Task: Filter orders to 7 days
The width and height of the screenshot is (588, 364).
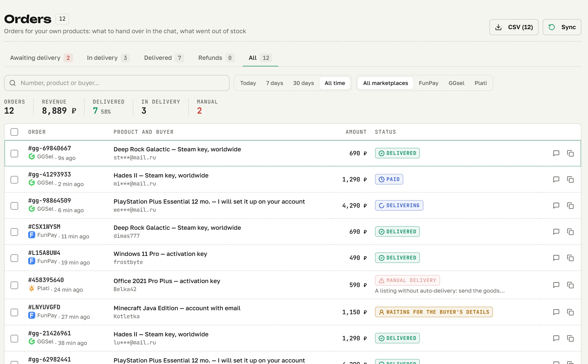Action: pyautogui.click(x=274, y=83)
